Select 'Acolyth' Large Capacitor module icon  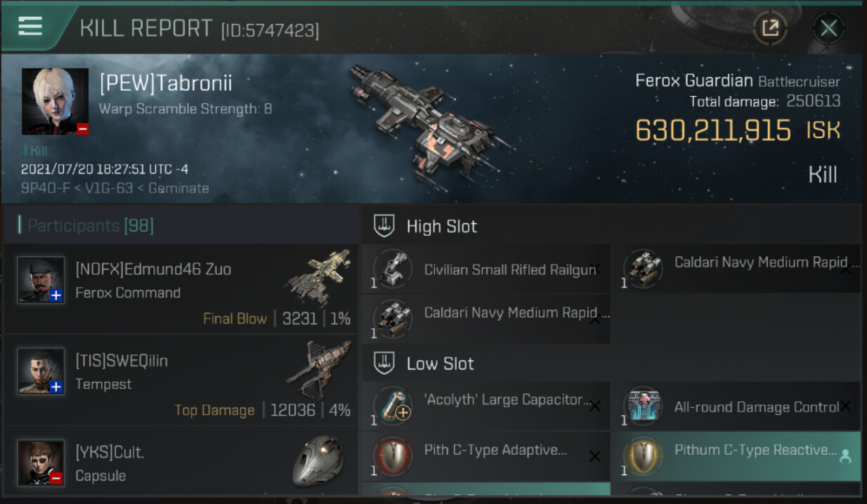click(392, 406)
